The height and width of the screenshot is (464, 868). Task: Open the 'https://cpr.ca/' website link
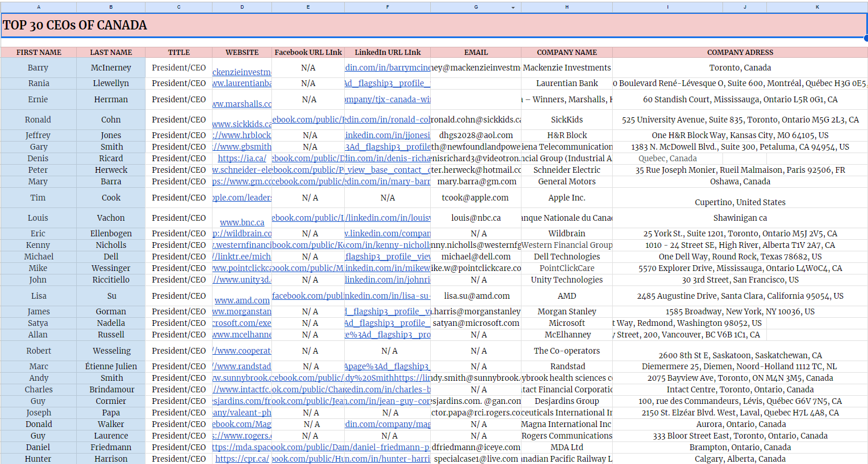tap(242, 459)
